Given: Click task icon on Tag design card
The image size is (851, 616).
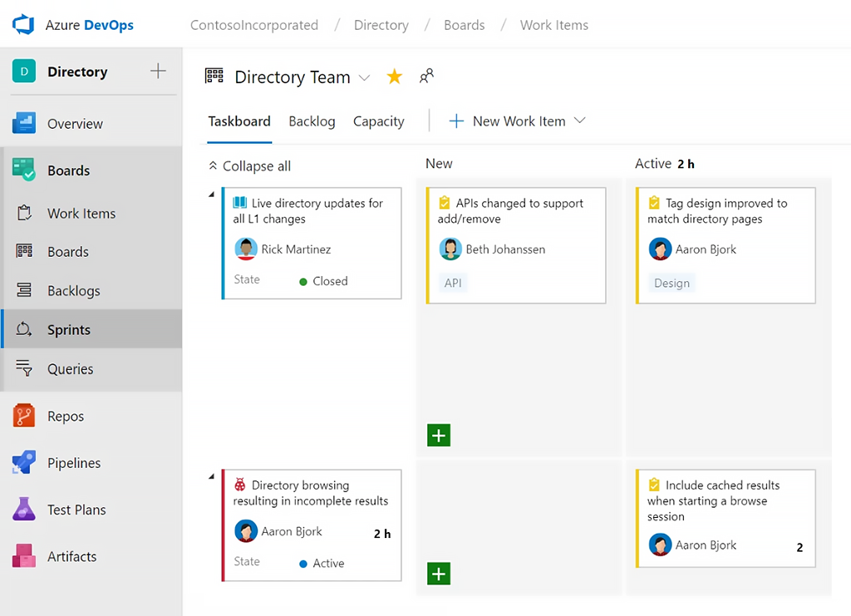Looking at the screenshot, I should coord(654,203).
